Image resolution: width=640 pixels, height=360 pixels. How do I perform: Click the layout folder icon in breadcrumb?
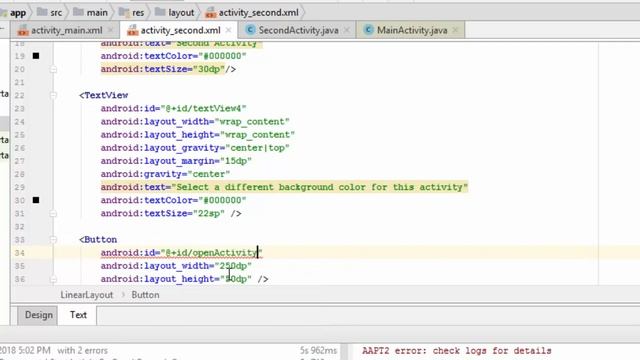[x=160, y=12]
